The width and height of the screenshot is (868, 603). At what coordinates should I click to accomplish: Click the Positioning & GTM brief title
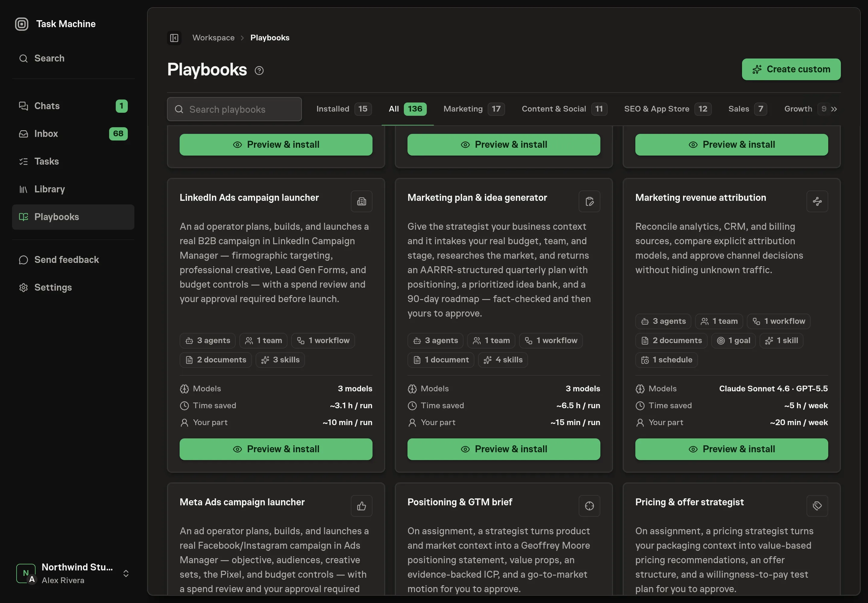(x=460, y=502)
